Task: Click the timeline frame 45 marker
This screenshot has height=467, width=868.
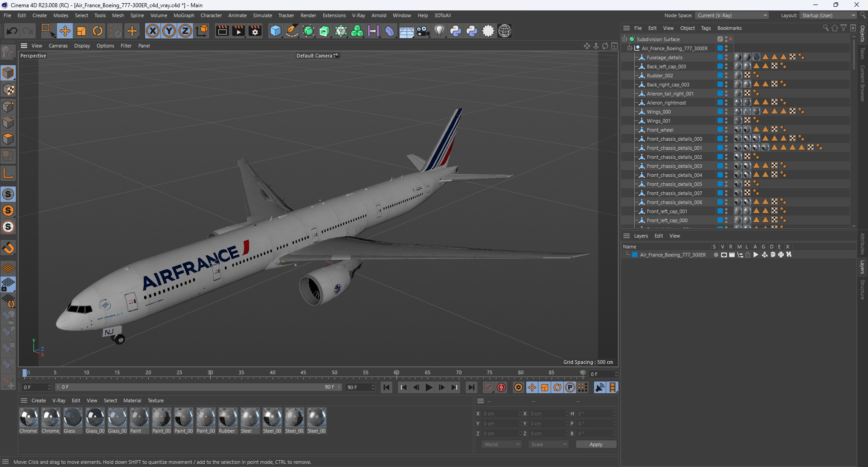Action: pos(303,373)
